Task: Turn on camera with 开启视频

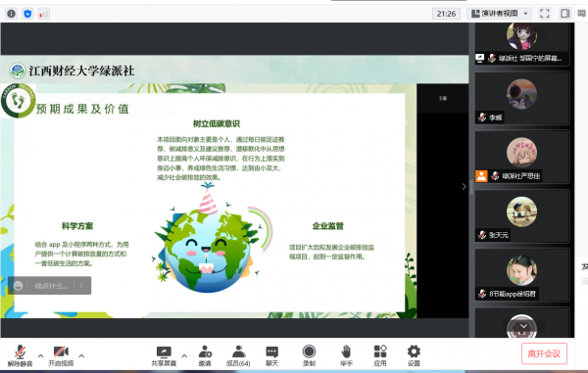Action: pos(61,355)
